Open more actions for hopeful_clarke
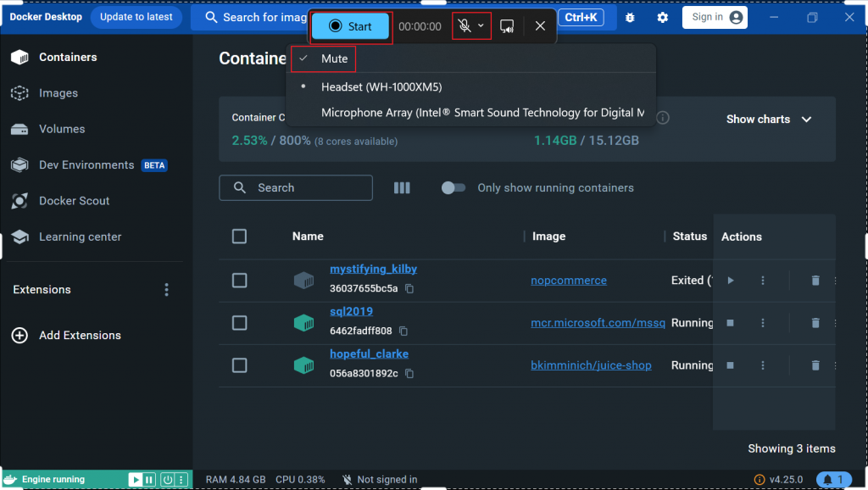The image size is (868, 490). click(x=763, y=365)
